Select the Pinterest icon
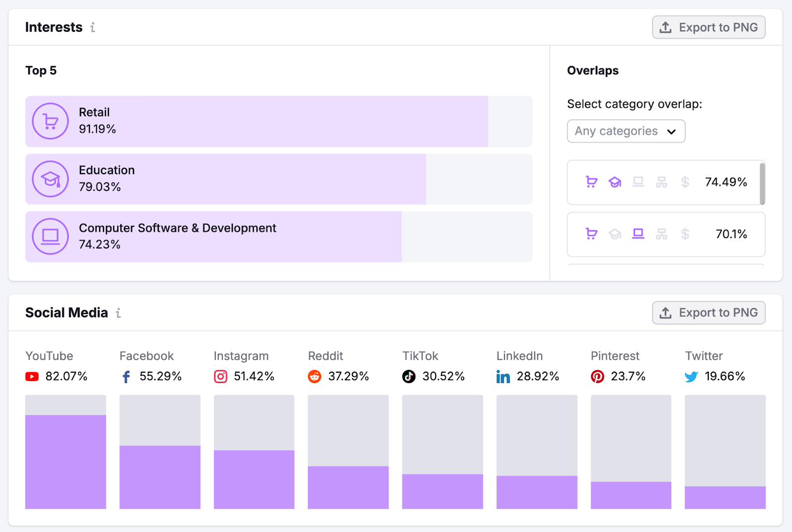 597,376
